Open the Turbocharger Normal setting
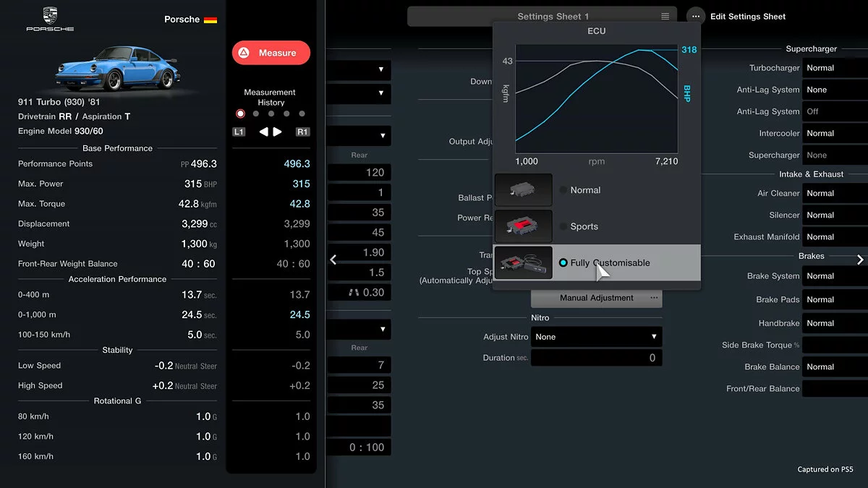Viewport: 868px width, 488px height. click(835, 68)
